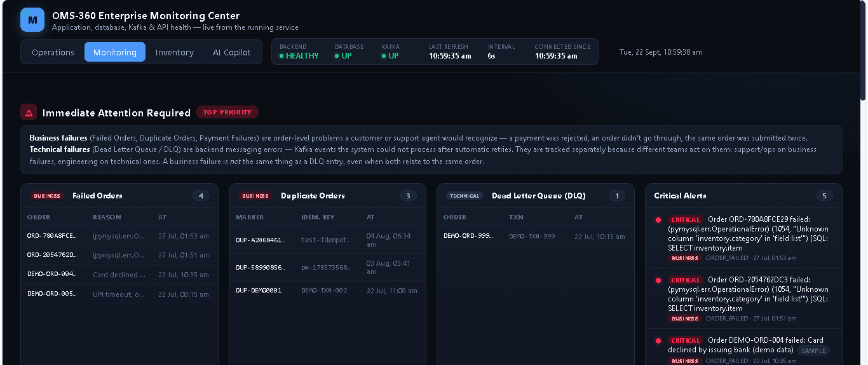Click the Duplicate Orders panel title
Screen dimensions: 868x365
(313, 196)
